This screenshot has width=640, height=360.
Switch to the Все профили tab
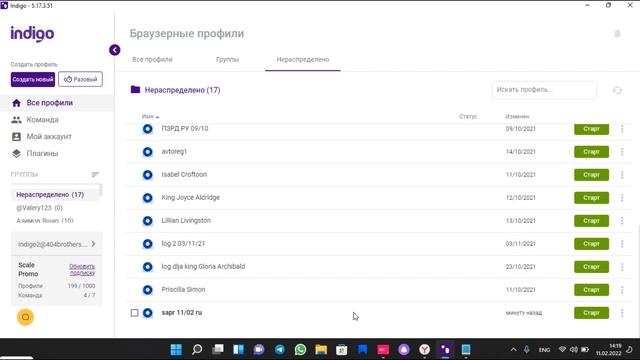coord(152,60)
